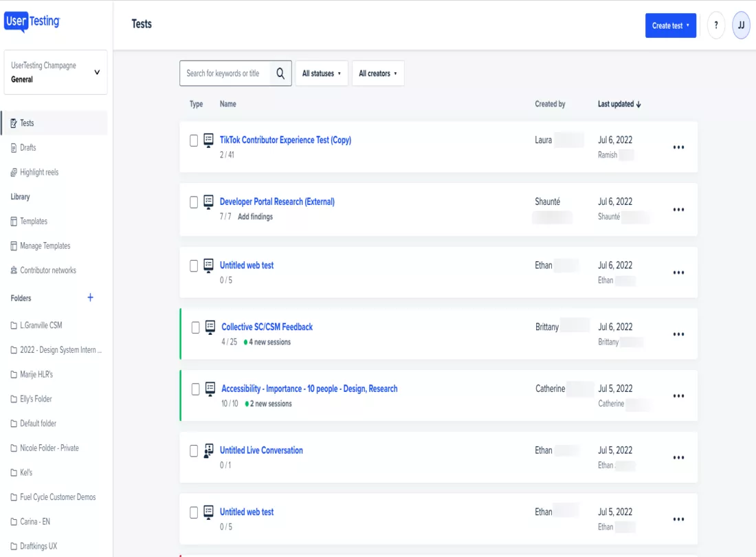Open more options for Accessibility - Importance test

pyautogui.click(x=678, y=396)
